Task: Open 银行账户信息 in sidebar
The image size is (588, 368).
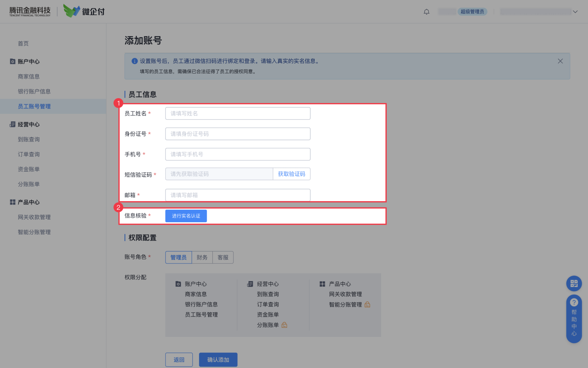Action: pos(34,91)
